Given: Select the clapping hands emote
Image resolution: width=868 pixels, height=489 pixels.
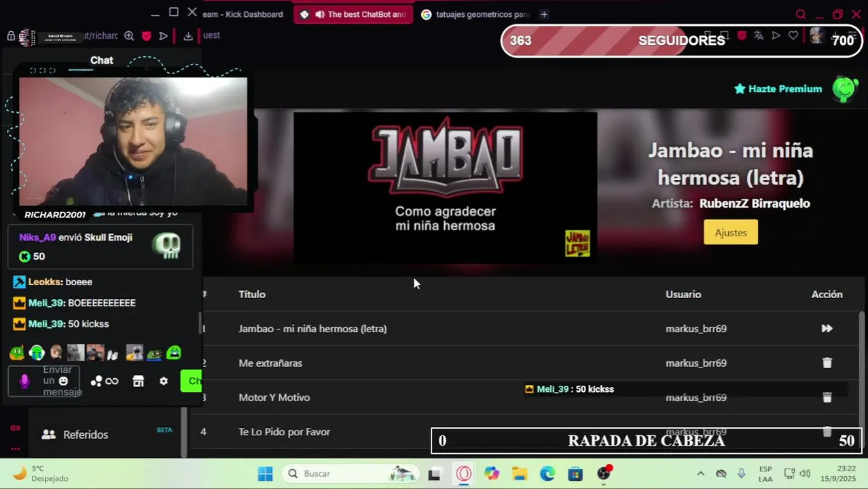Looking at the screenshot, I should point(113,353).
